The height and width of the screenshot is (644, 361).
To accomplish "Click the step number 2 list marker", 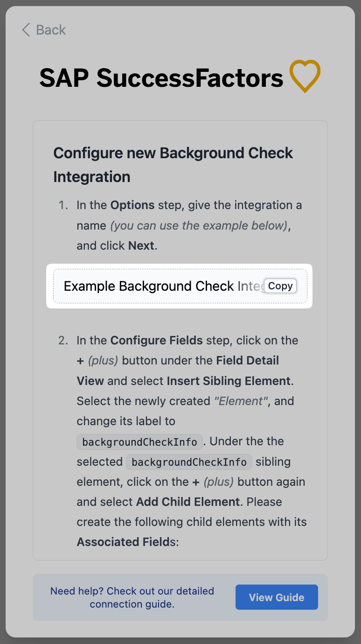I will [x=63, y=341].
